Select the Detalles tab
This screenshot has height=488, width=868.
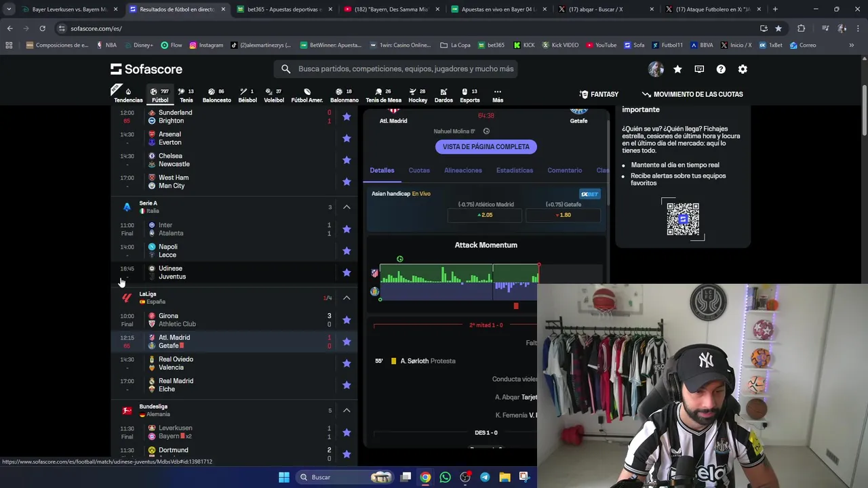click(x=382, y=170)
